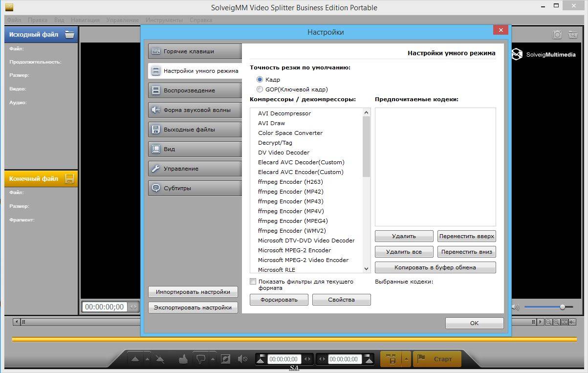
Task: Click Экспортировать настройки button
Action: pos(193,307)
